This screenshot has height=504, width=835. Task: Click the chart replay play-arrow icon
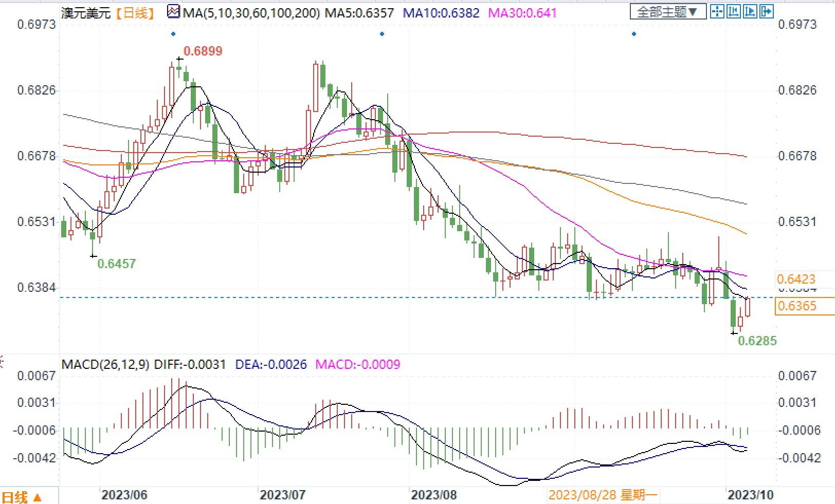pos(750,11)
